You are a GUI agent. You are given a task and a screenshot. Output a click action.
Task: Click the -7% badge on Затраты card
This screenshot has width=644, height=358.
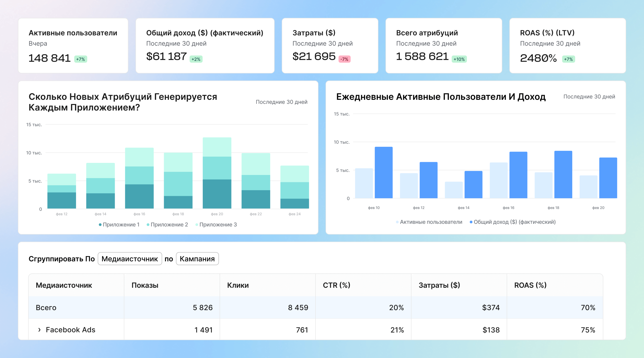[x=344, y=59]
